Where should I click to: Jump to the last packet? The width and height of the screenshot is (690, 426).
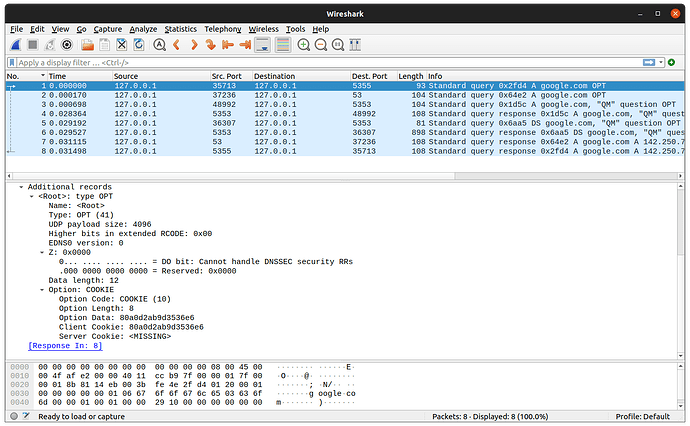click(245, 45)
